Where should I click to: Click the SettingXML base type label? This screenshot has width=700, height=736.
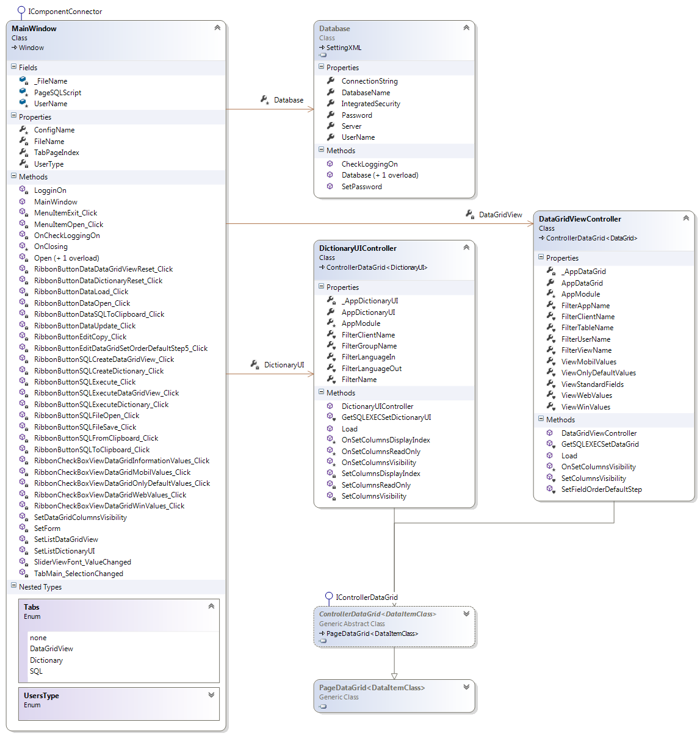click(344, 48)
